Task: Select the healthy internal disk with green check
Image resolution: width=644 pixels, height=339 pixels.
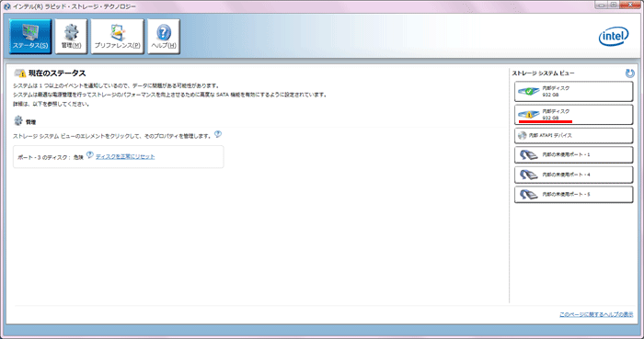Action: click(x=573, y=92)
